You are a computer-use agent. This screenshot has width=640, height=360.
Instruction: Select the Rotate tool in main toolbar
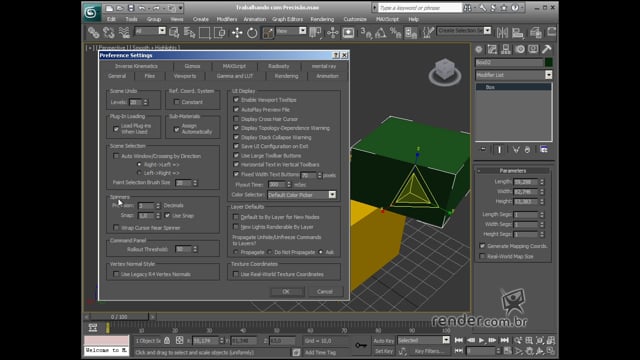tap(252, 33)
